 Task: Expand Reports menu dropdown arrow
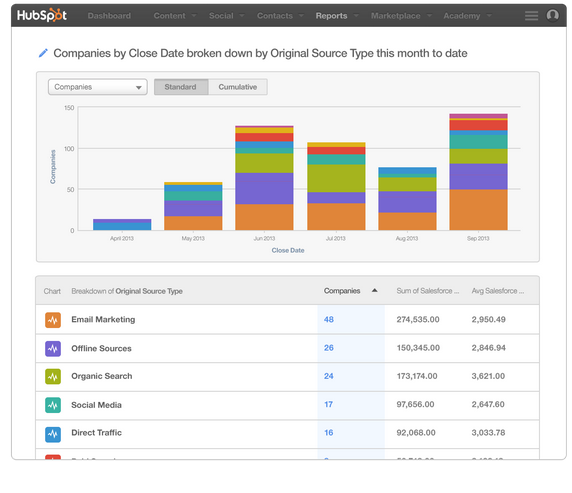[x=356, y=16]
